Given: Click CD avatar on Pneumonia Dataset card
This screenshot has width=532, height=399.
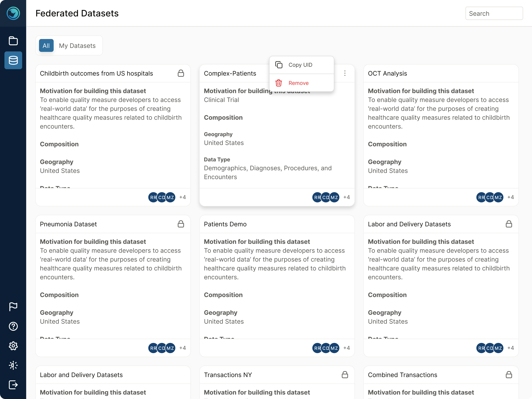Looking at the screenshot, I should click(x=162, y=348).
